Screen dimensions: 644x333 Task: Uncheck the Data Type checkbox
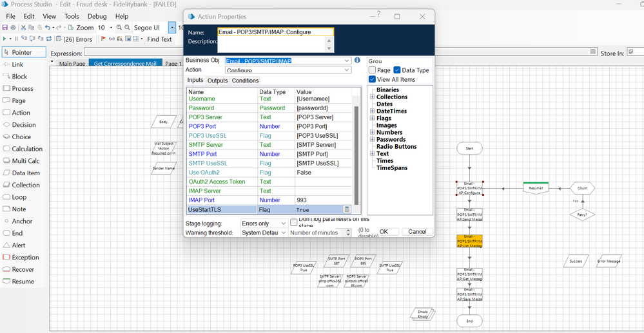397,70
